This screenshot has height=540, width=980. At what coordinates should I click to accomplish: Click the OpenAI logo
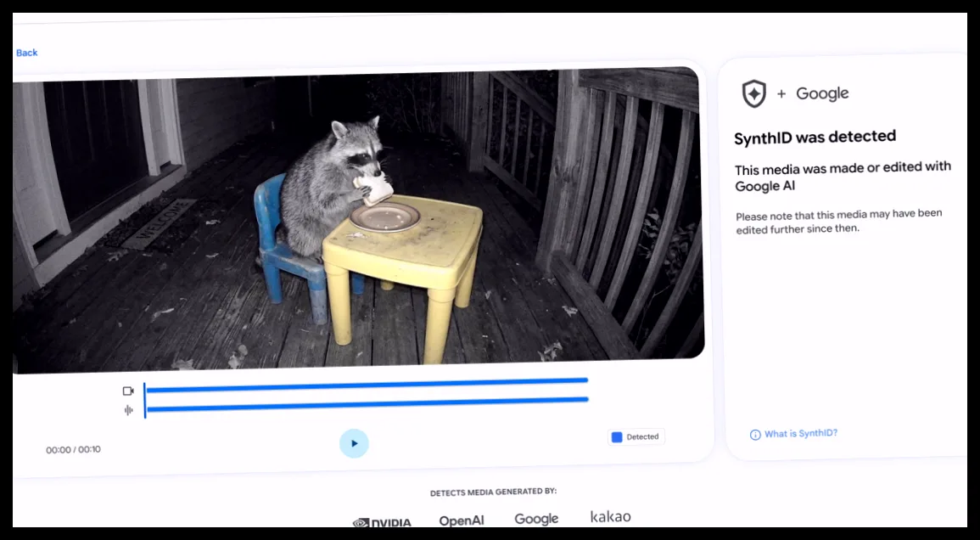(462, 520)
